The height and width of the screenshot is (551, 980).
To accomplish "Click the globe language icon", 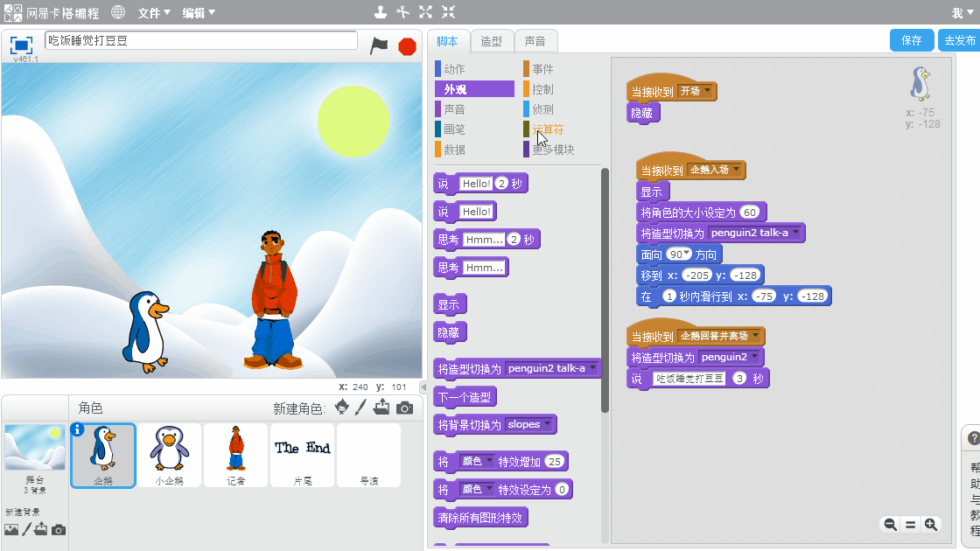I will [118, 12].
